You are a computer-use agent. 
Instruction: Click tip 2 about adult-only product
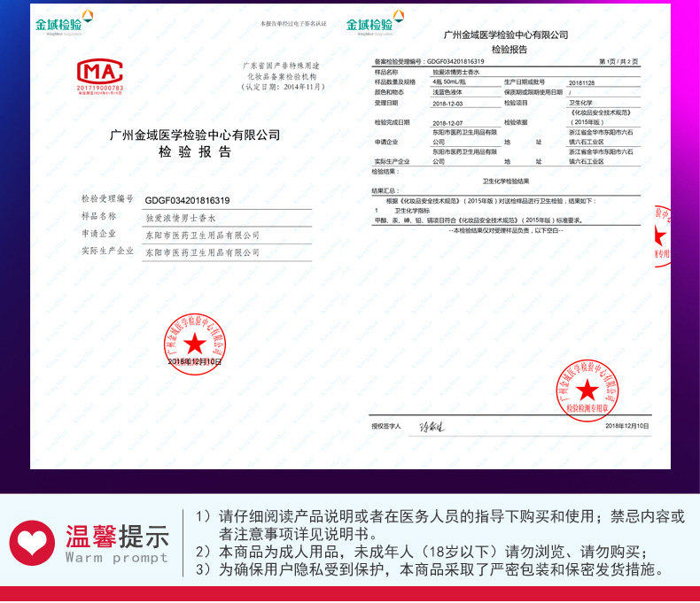click(422, 552)
